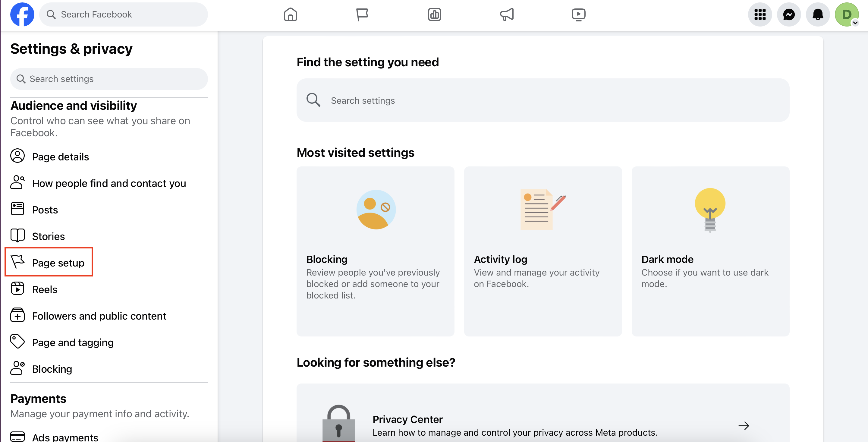The height and width of the screenshot is (442, 868).
Task: Click the Page and tagging tag icon
Action: point(17,341)
